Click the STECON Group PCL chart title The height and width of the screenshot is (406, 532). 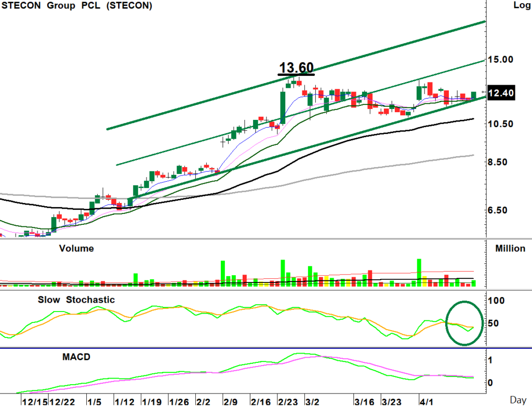tap(77, 6)
